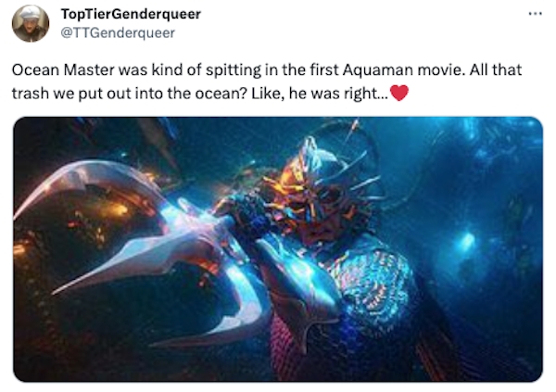Click the red heart emoji in the tweet
This screenshot has width=556, height=392.
pyautogui.click(x=399, y=94)
